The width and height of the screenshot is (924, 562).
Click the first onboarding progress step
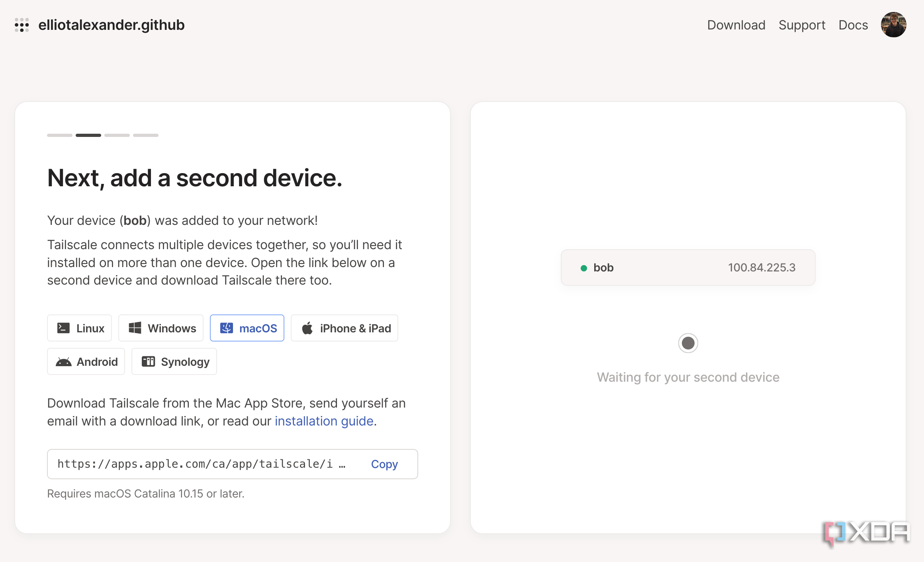click(60, 135)
